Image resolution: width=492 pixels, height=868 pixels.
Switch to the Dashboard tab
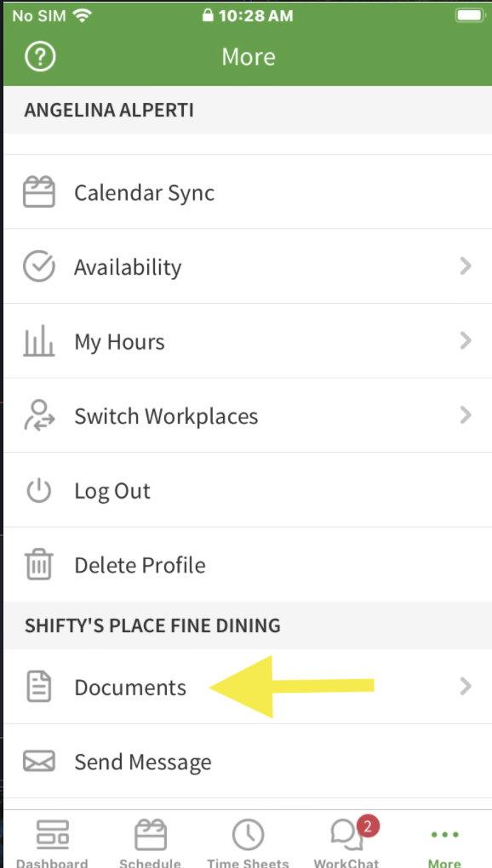click(x=52, y=843)
